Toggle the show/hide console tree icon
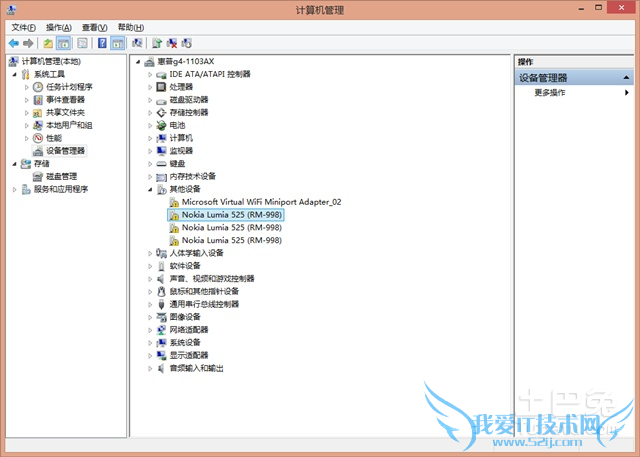640x457 pixels. click(63, 43)
